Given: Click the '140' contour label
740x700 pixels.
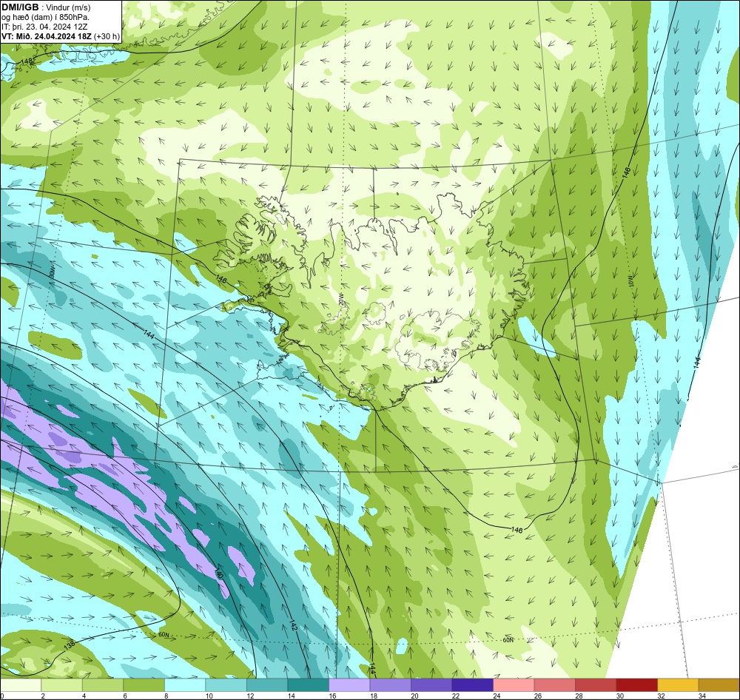Looking at the screenshot, I should [218, 574].
